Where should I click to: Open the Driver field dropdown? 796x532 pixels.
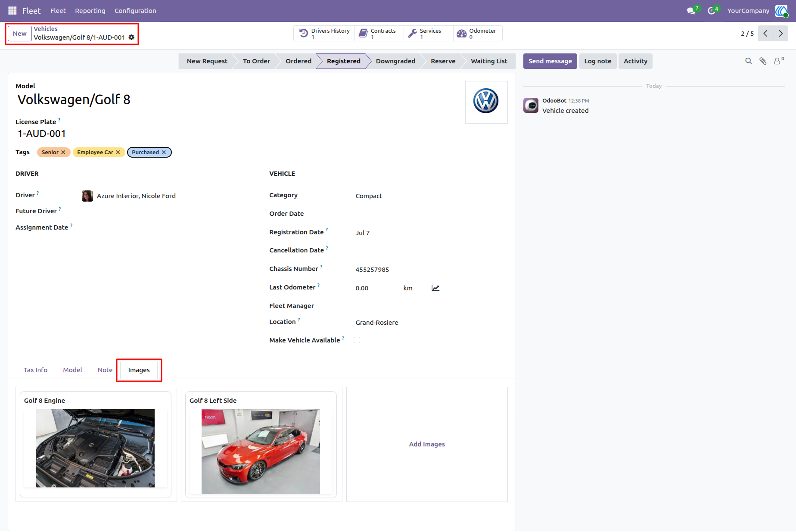coord(167,196)
